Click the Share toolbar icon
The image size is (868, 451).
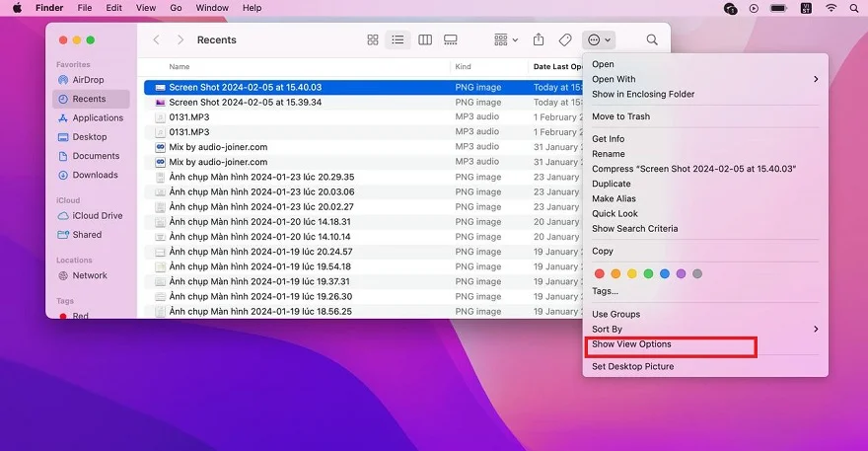click(539, 40)
